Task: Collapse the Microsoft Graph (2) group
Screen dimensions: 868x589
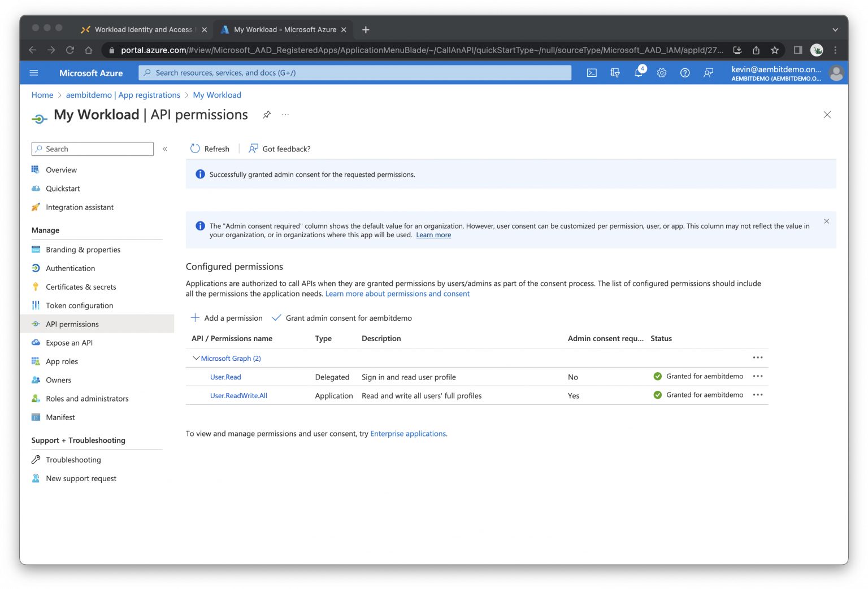Action: pyautogui.click(x=196, y=358)
